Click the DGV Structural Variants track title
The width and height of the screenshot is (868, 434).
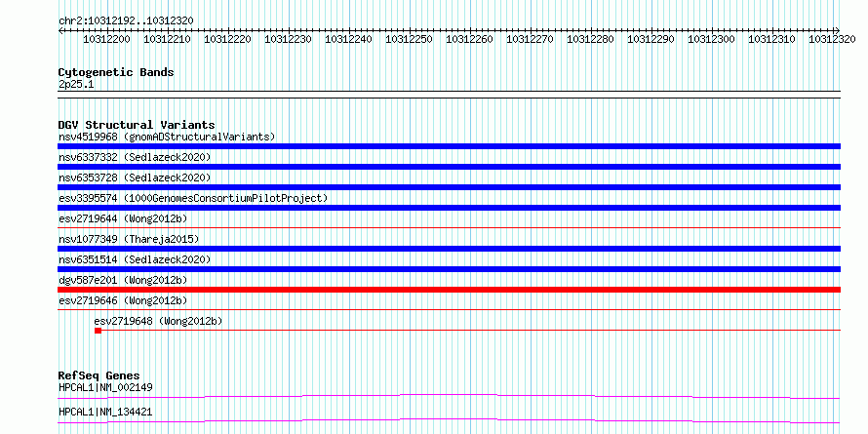point(137,125)
